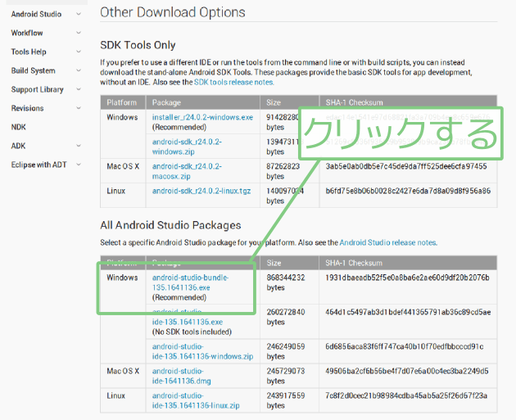The image size is (516, 420).
Task: Open the Build System sidebar section
Action: click(33, 70)
